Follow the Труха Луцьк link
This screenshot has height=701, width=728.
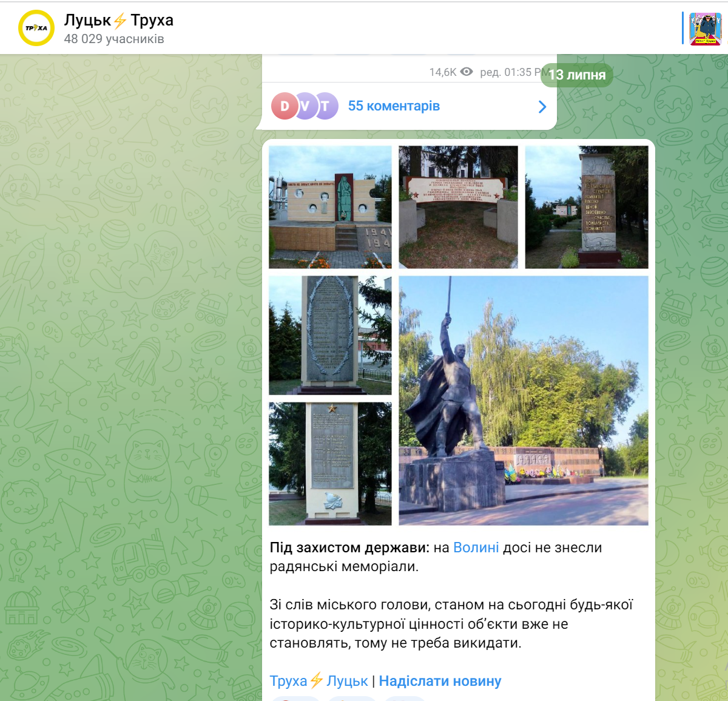coord(318,681)
